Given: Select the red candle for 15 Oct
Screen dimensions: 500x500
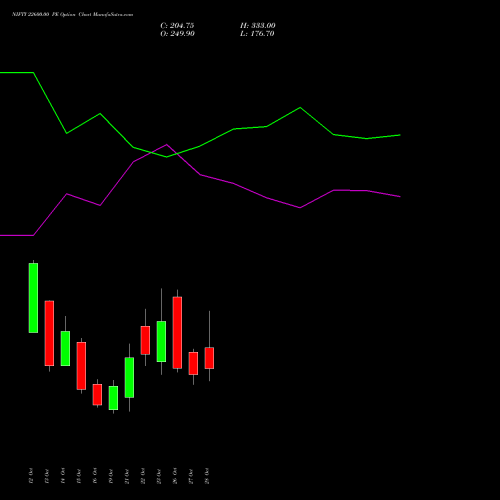Looking at the screenshot, I should 81,366.
